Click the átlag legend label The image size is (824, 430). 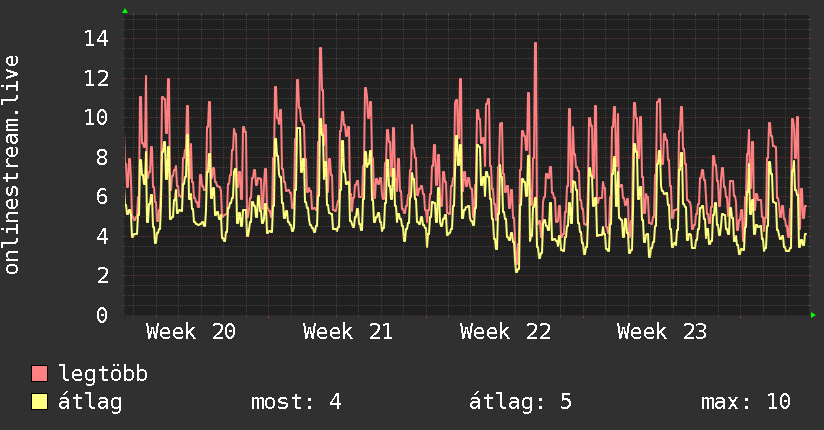(90, 402)
